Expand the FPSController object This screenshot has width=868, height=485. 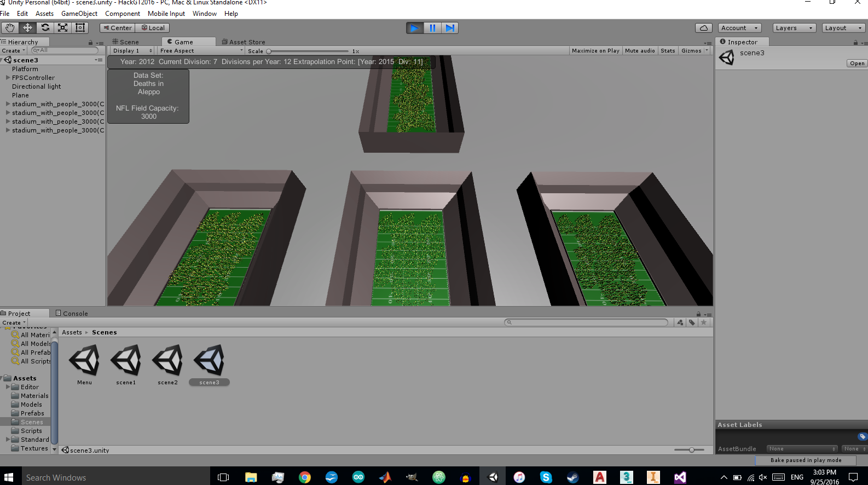click(x=8, y=78)
